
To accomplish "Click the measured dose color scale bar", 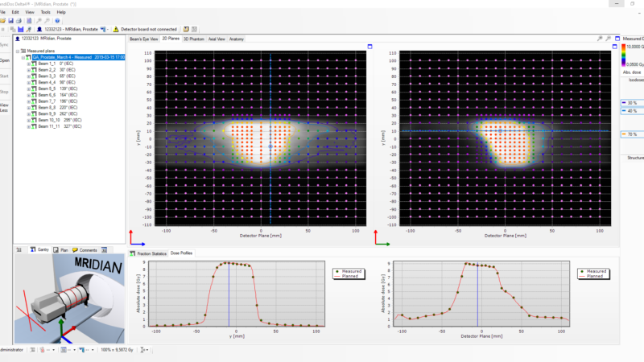I will tap(621, 56).
